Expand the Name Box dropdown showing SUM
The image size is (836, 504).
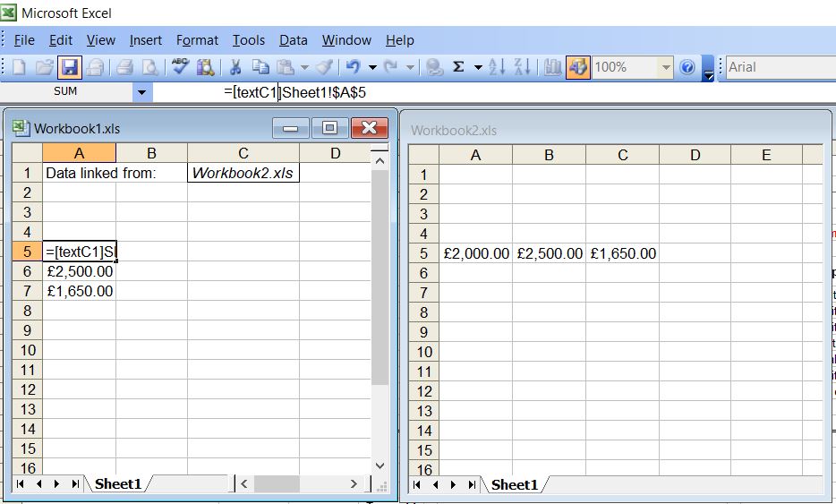(x=142, y=92)
